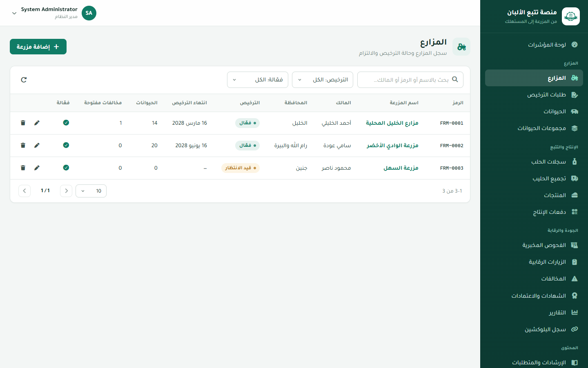Click the SA user avatar
Viewport: 588px width, 368px height.
pyautogui.click(x=89, y=13)
